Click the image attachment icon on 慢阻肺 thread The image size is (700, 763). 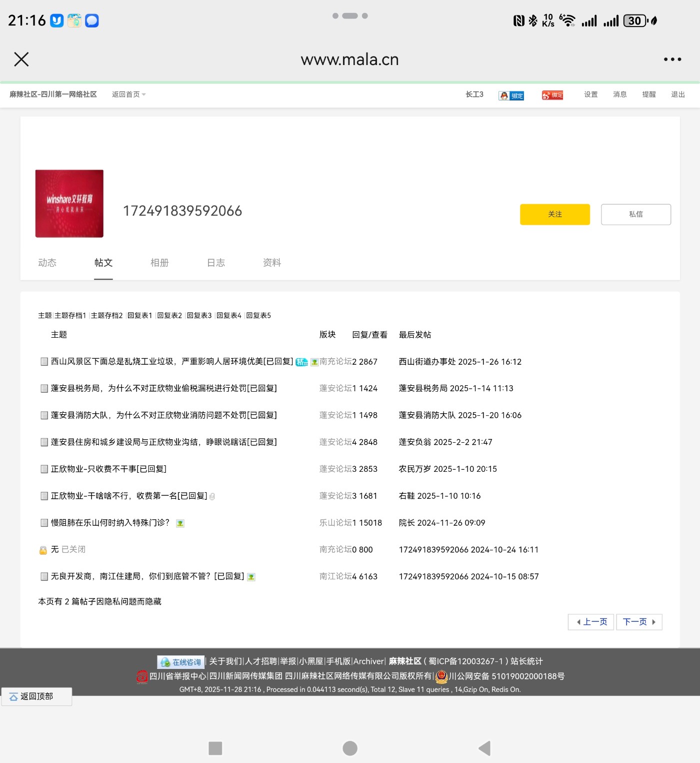[x=180, y=523]
